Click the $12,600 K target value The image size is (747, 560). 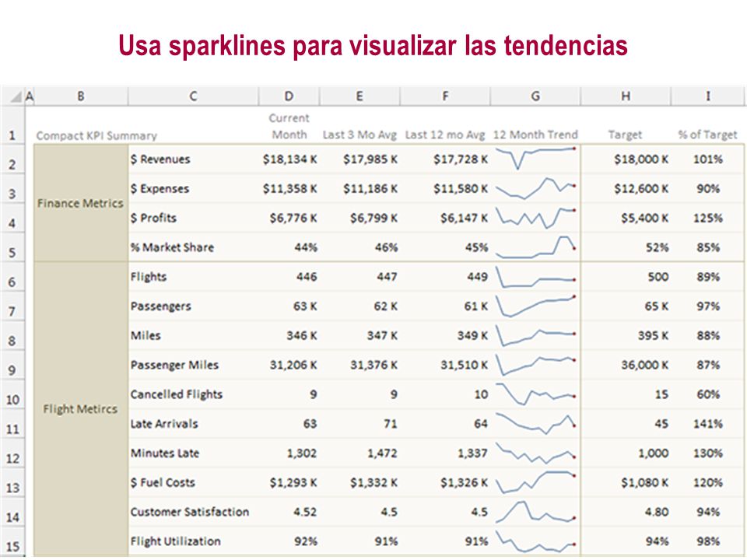pos(641,188)
